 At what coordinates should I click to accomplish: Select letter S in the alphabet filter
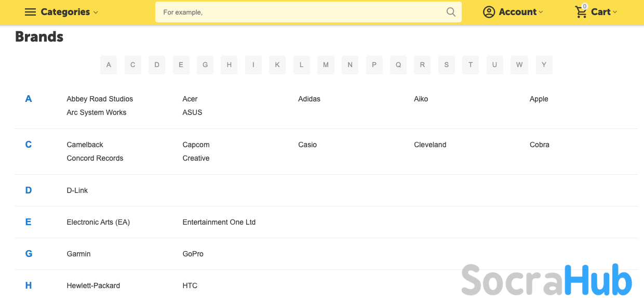[446, 65]
